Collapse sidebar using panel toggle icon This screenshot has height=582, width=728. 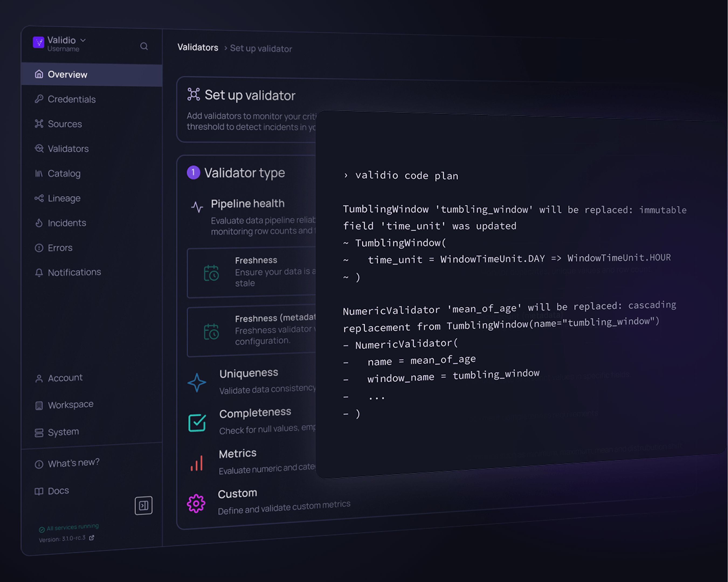coord(143,505)
